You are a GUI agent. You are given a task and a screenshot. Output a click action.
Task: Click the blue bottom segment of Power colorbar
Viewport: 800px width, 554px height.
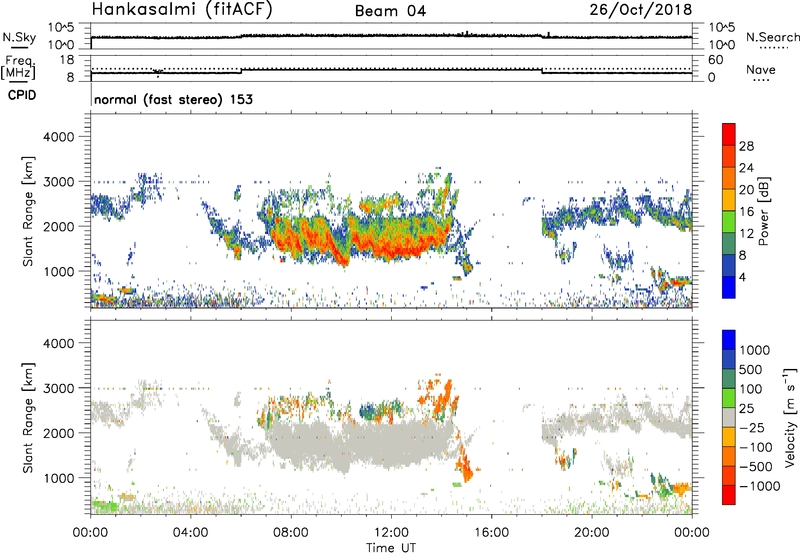(729, 287)
